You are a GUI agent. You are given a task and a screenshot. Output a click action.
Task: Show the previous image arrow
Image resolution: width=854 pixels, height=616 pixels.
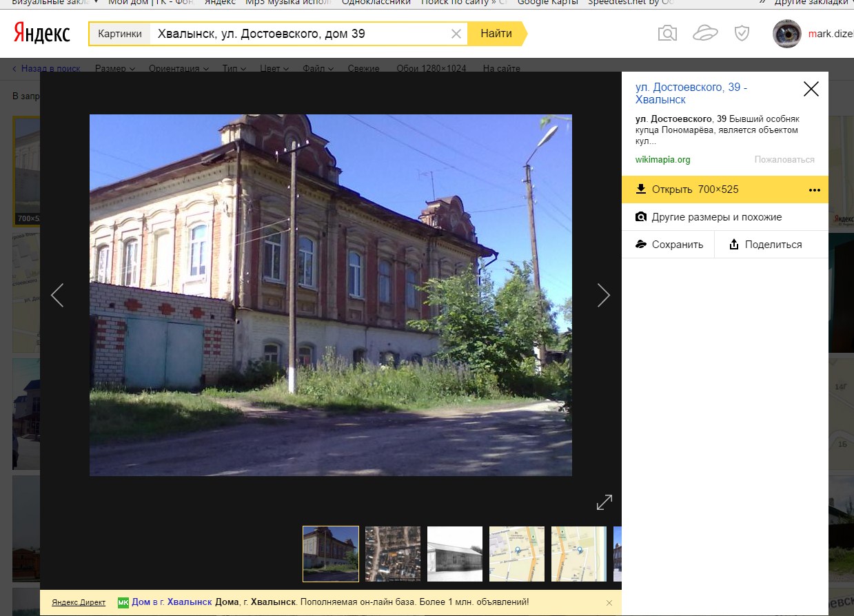tap(57, 295)
